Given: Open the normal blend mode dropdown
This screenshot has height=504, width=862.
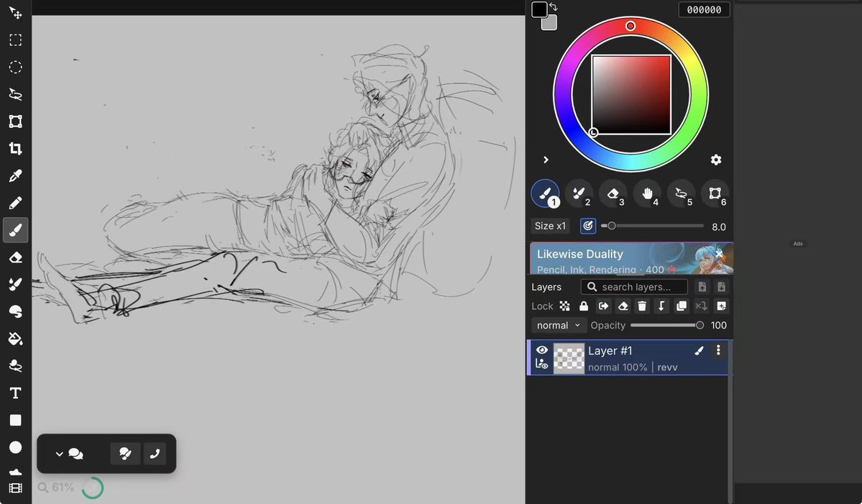Looking at the screenshot, I should click(x=559, y=326).
